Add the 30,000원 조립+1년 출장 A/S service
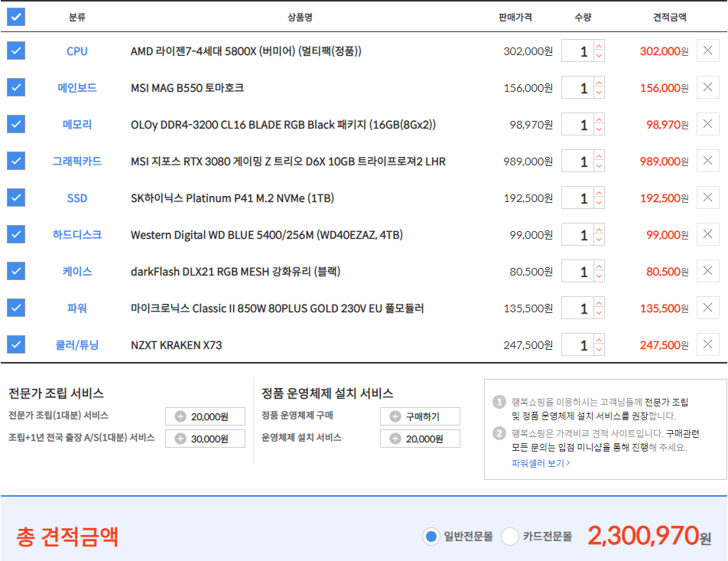Image resolution: width=728 pixels, height=561 pixels. (205, 439)
